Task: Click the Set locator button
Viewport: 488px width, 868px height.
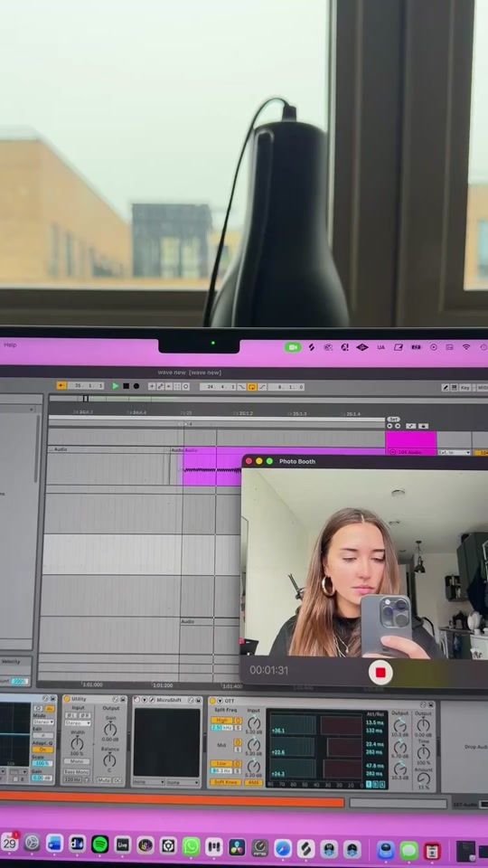Action: click(x=393, y=419)
